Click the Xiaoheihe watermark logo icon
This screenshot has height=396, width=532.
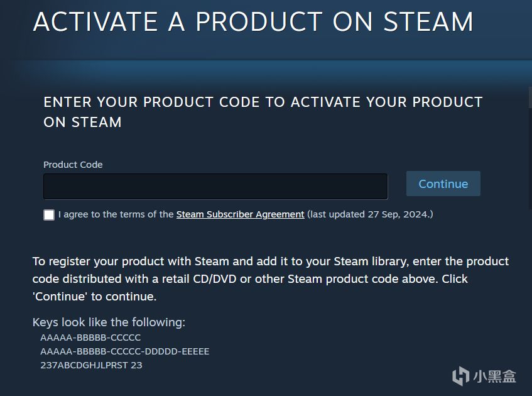click(460, 376)
